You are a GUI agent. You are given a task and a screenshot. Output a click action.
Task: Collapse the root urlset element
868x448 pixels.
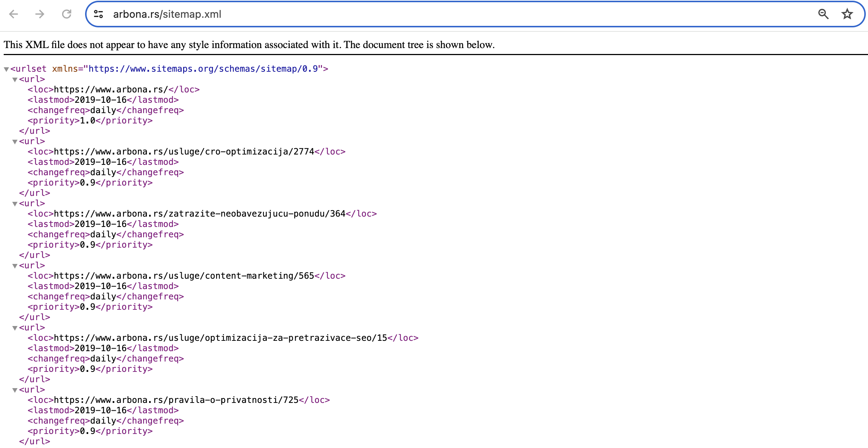pos(6,69)
